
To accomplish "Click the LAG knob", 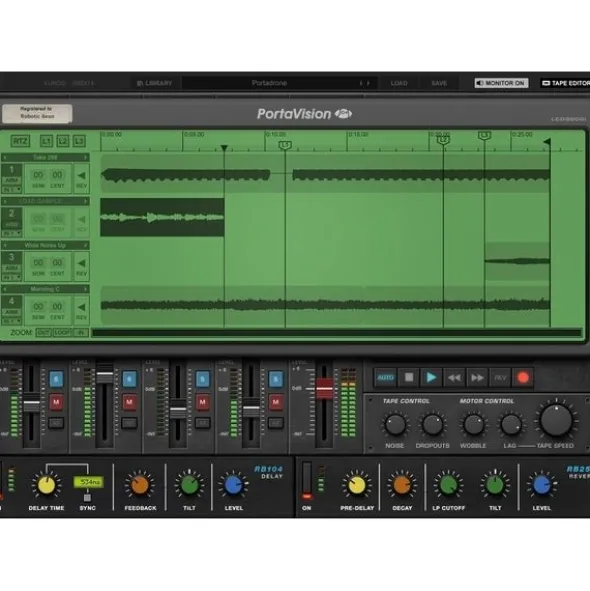I will click(x=511, y=425).
